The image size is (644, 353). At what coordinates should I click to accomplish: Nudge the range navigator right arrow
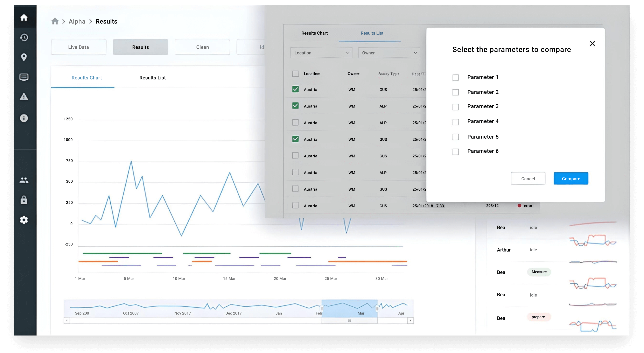[x=410, y=320]
